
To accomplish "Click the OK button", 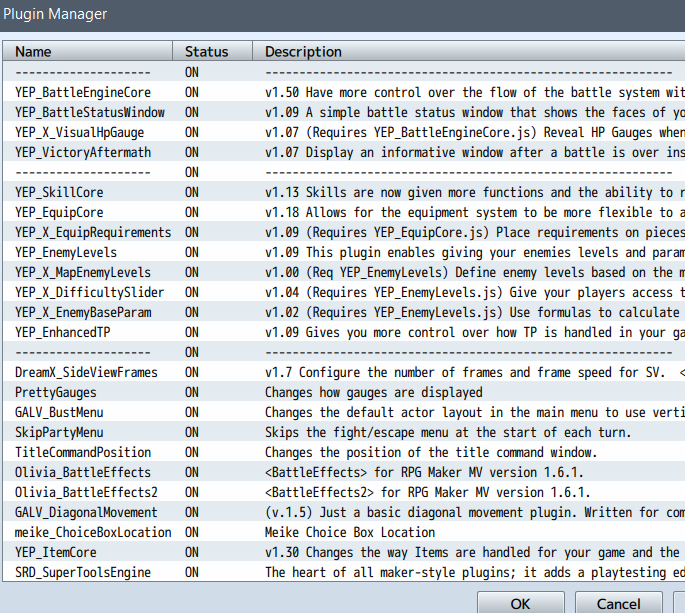I will click(x=520, y=603).
